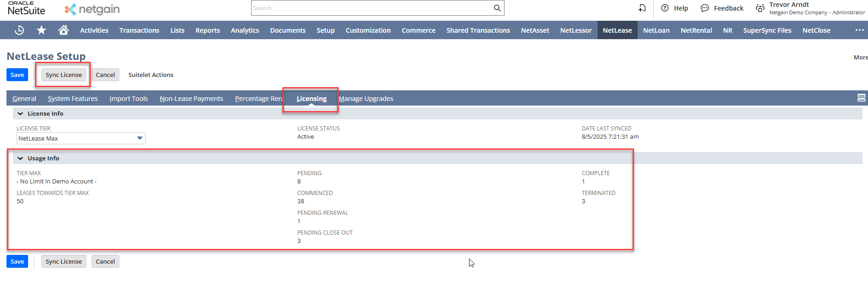Open the SuperSync Files menu
This screenshot has height=295, width=868.
pos(767,30)
